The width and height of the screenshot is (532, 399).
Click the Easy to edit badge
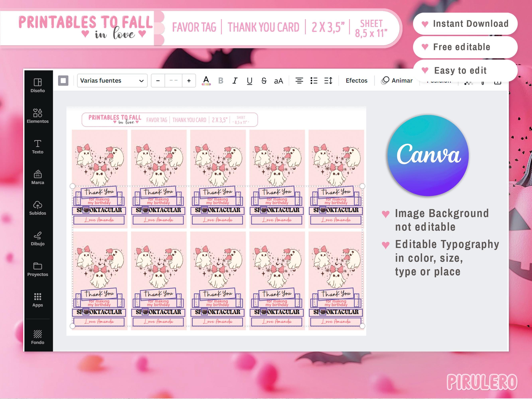click(x=465, y=71)
